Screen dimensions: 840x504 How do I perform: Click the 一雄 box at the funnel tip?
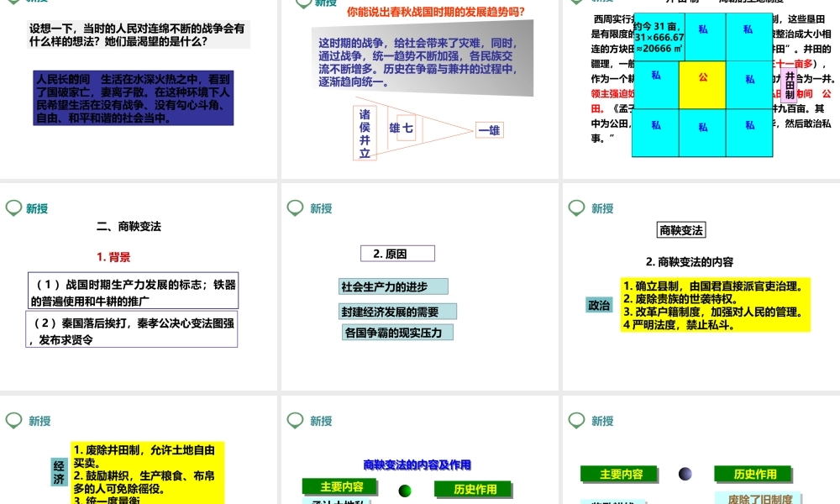tap(489, 130)
